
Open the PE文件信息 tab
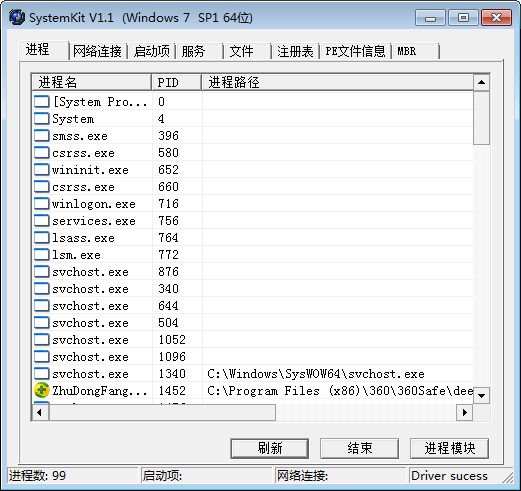point(355,51)
